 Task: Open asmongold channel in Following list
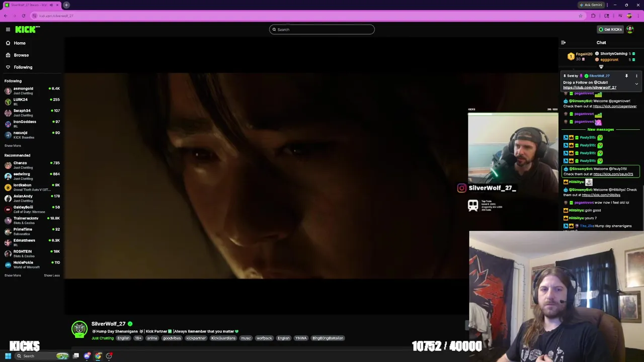(x=32, y=90)
